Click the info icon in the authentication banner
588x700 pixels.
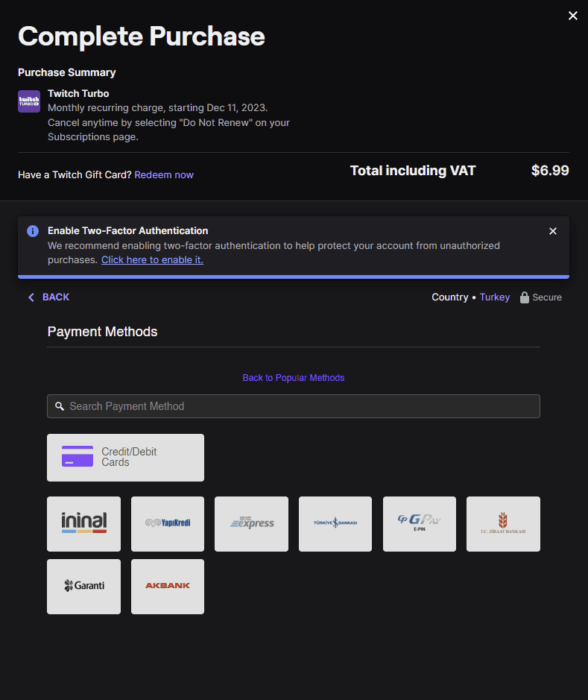33,231
